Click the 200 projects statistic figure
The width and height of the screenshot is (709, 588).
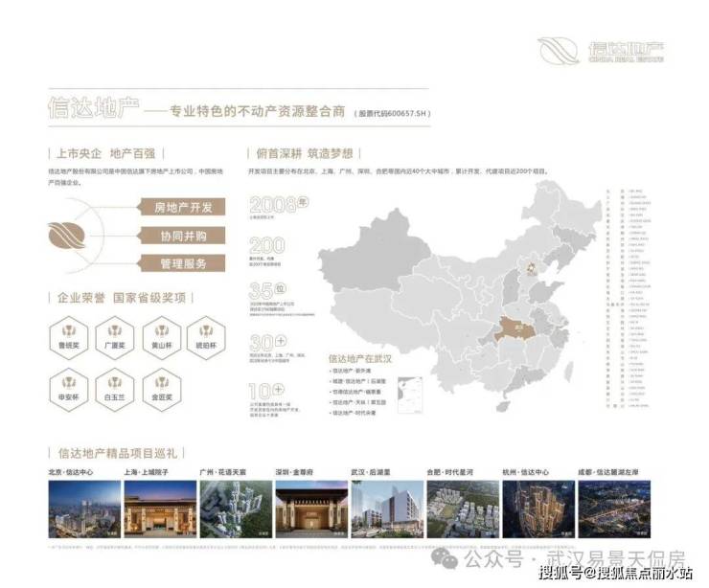click(x=266, y=245)
